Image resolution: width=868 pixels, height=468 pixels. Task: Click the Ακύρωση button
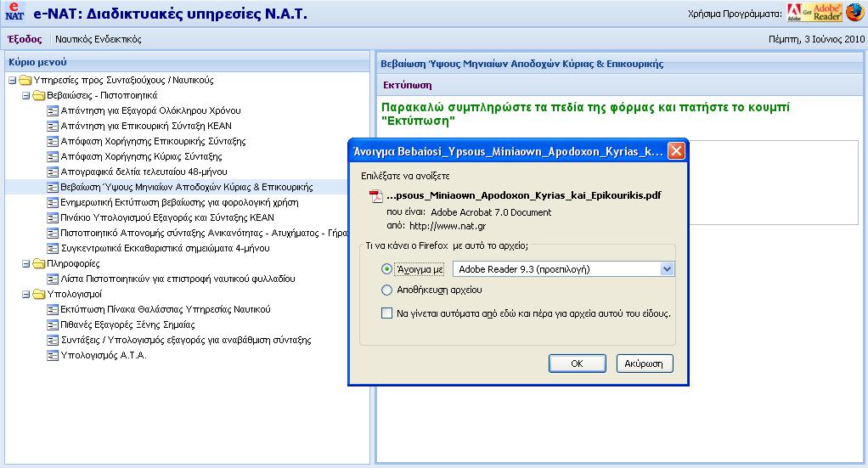pyautogui.click(x=644, y=364)
